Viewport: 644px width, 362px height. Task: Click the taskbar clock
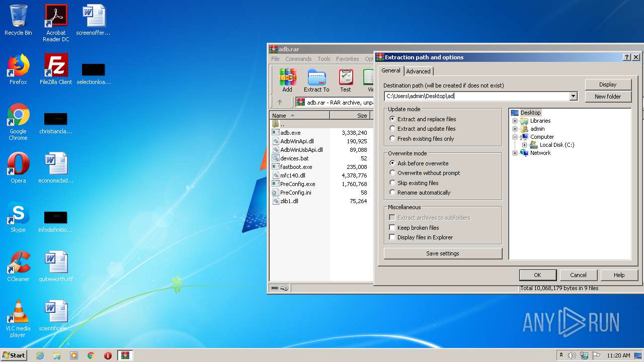(618, 355)
